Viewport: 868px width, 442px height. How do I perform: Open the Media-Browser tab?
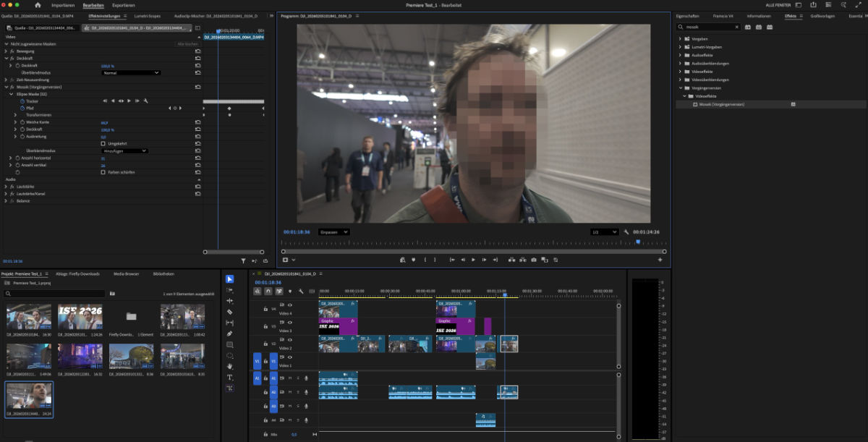(127, 274)
